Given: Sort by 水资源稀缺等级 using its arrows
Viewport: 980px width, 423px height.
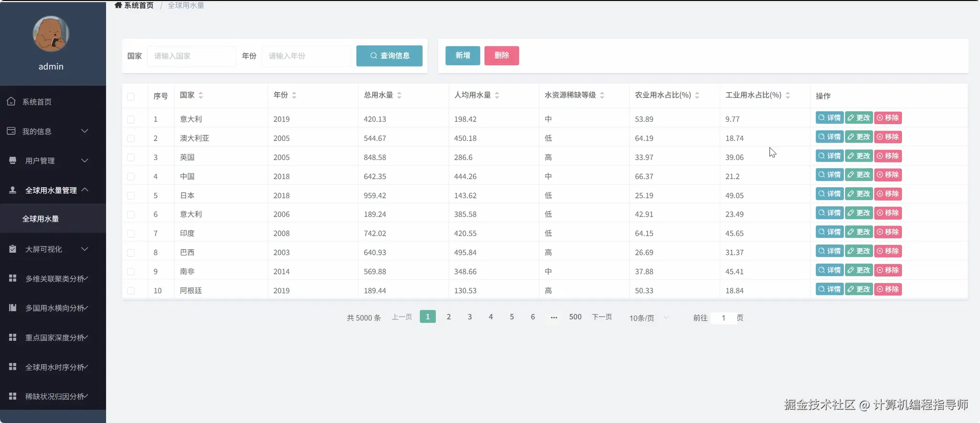Looking at the screenshot, I should pos(602,96).
